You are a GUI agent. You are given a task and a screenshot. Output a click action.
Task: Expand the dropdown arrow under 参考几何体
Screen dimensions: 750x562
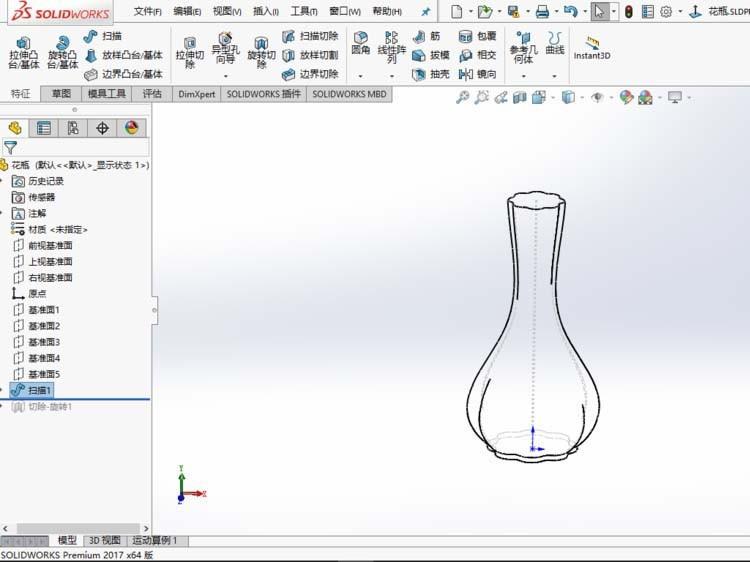[523, 76]
